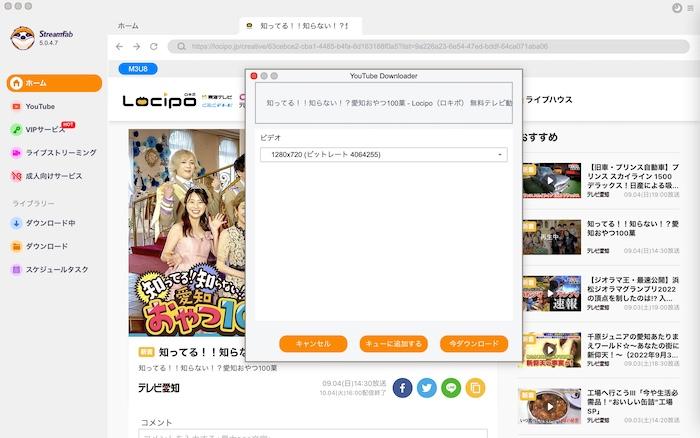Viewport: 700px width, 438px height.
Task: Click the キャンセル button
Action: click(313, 344)
